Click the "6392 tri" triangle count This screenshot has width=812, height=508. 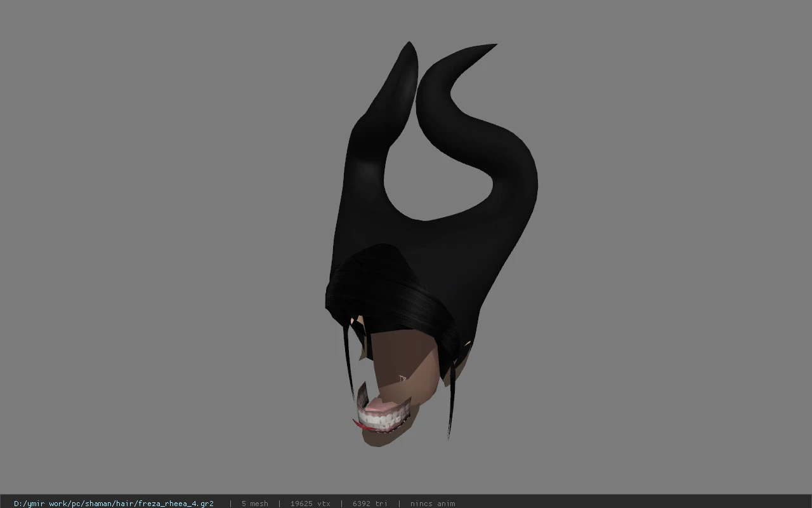pyautogui.click(x=370, y=504)
